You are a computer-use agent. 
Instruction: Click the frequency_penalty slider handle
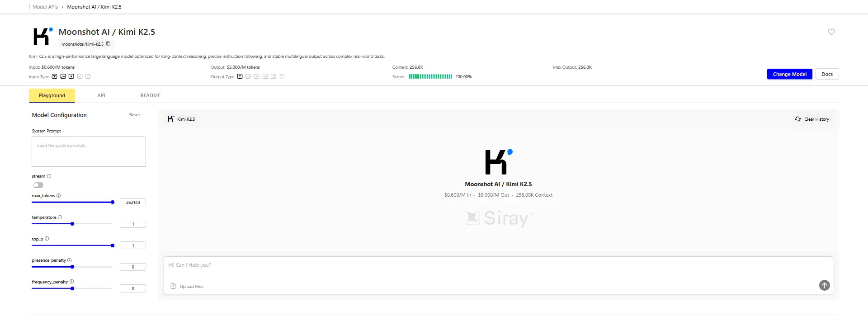click(x=72, y=288)
